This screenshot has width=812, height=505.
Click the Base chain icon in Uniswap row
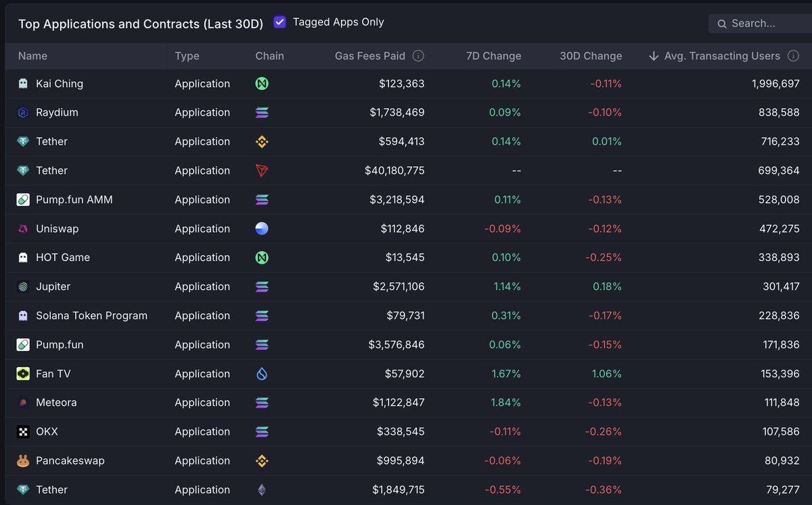click(262, 229)
